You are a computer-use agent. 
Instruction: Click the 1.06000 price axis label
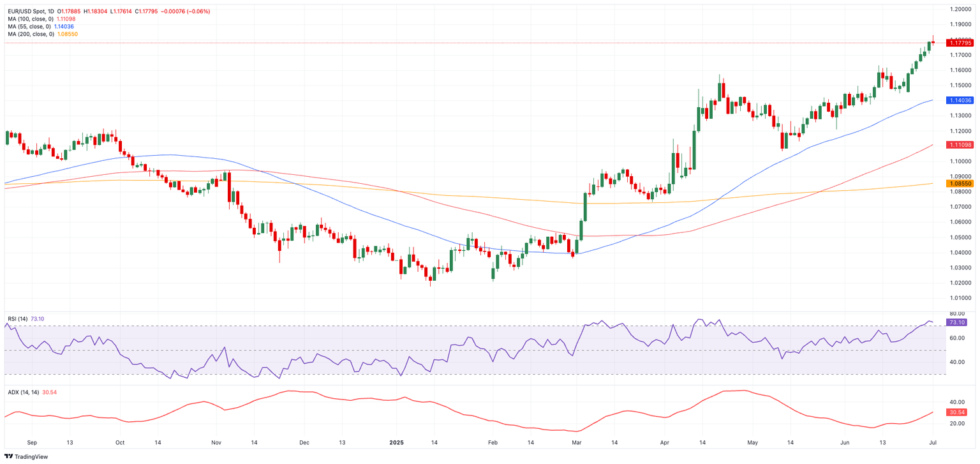tap(960, 222)
